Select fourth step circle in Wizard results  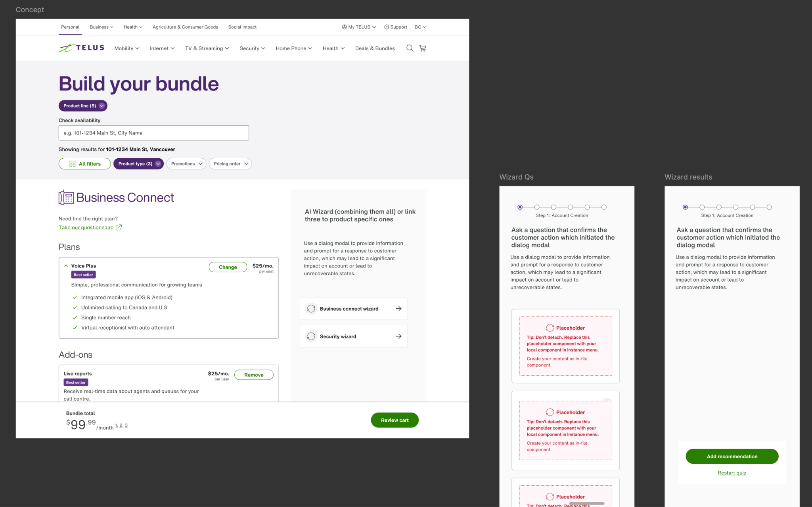(x=735, y=207)
